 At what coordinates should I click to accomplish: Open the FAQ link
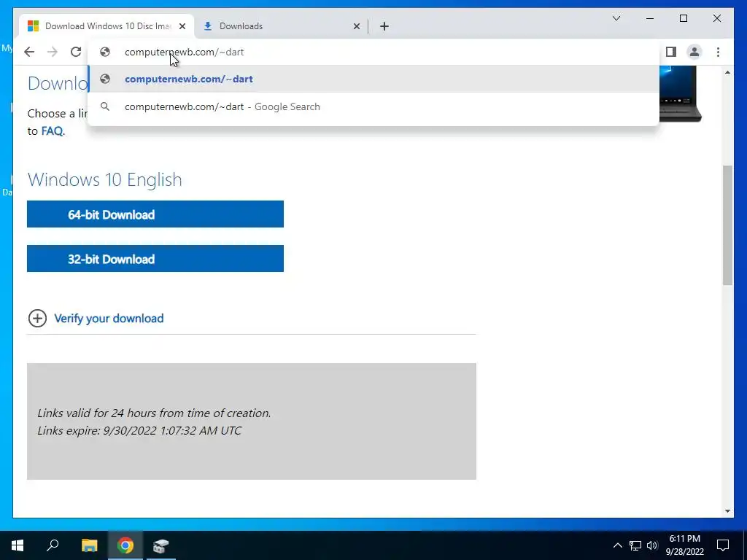(52, 131)
